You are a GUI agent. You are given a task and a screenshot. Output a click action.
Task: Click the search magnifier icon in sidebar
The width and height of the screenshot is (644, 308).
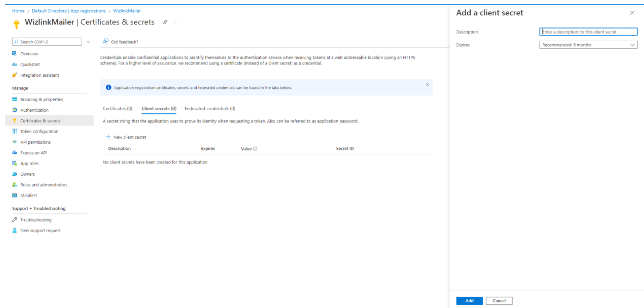click(x=16, y=42)
